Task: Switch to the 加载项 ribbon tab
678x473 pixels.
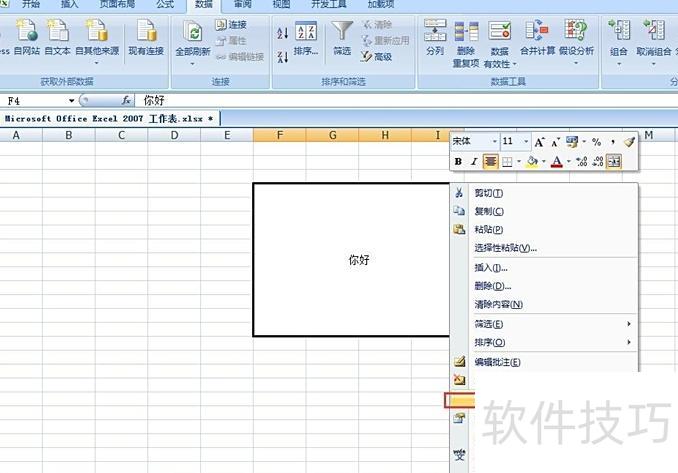Action: pos(381,4)
